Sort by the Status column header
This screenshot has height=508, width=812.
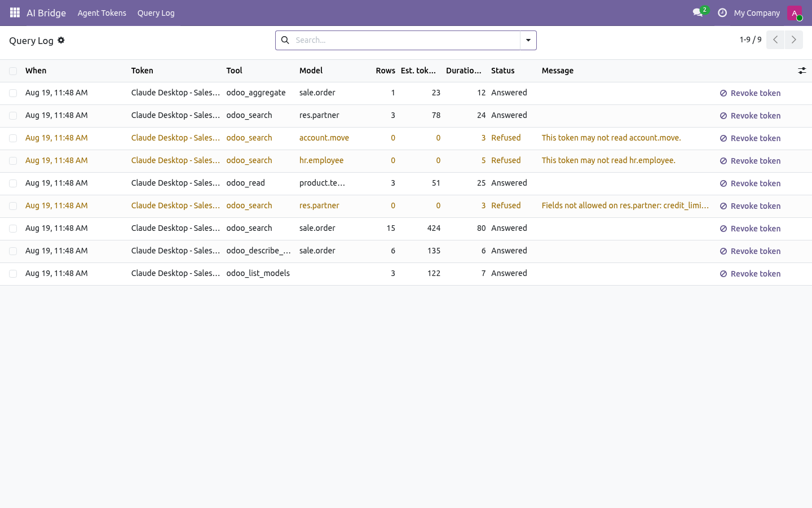(503, 71)
